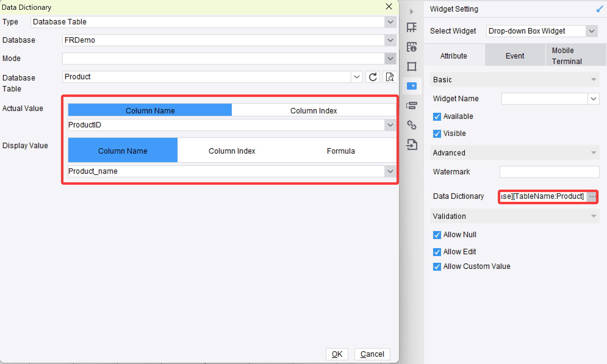Open the Type dropdown showing Database Table
Image resolution: width=607 pixels, height=364 pixels.
tap(390, 22)
